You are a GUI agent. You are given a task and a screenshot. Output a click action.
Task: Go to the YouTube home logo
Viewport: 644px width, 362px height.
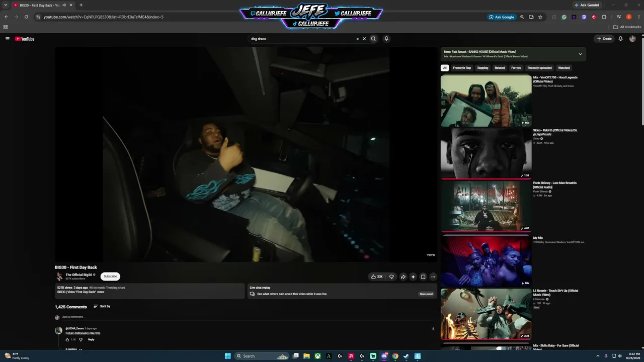(25, 39)
